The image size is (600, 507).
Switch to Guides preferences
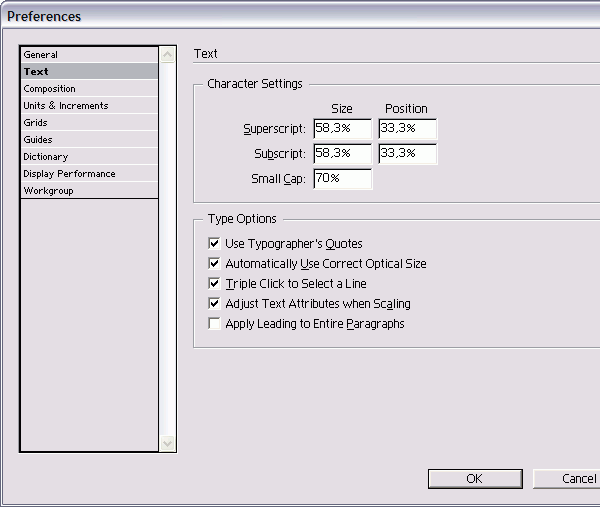pyautogui.click(x=38, y=140)
